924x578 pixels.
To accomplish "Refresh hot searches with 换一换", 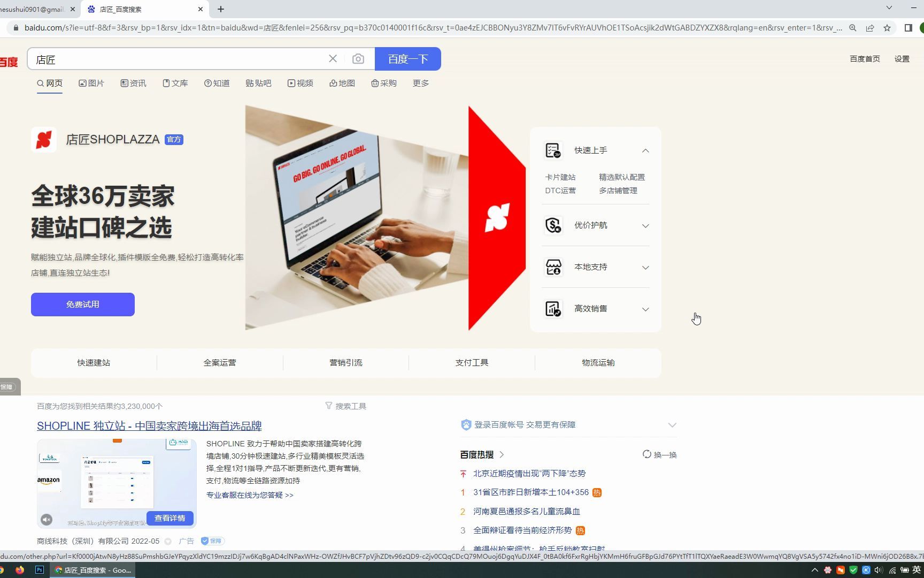I will [x=660, y=455].
